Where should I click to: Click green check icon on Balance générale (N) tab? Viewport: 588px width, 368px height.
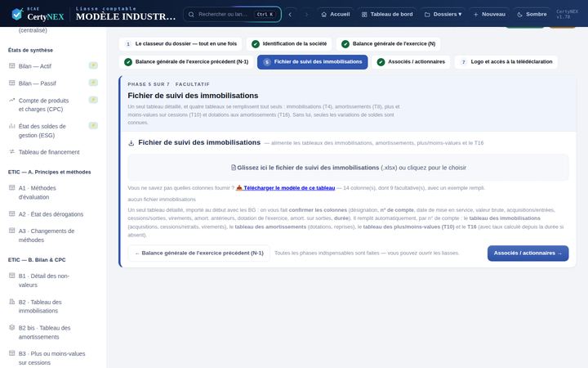point(345,44)
